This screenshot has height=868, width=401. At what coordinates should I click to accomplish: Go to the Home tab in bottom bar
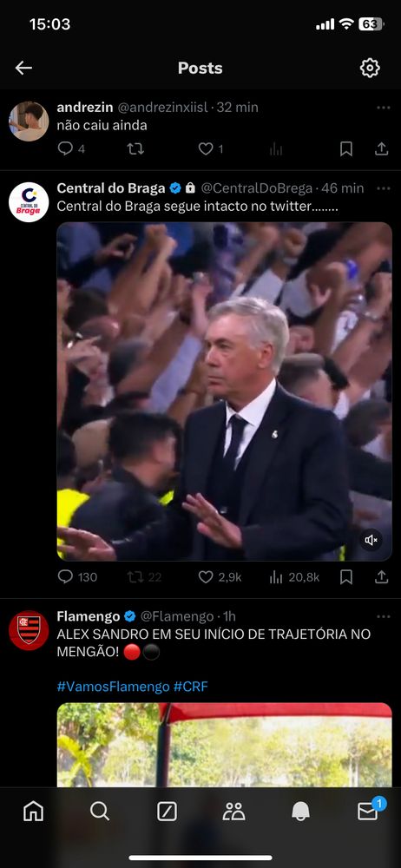(x=33, y=811)
